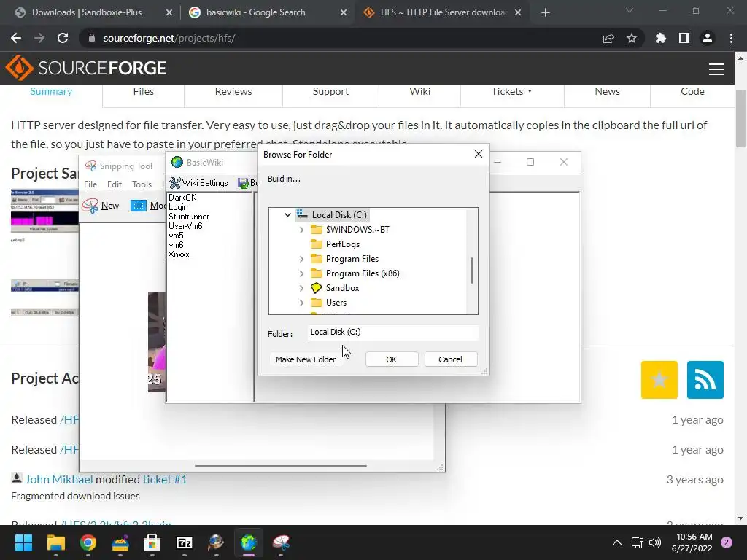Open Snipping Tool File menu
747x560 pixels.
(90, 184)
